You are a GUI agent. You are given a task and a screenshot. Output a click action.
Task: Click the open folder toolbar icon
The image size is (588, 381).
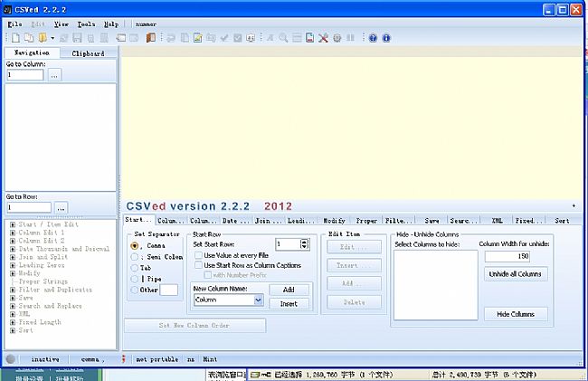42,38
